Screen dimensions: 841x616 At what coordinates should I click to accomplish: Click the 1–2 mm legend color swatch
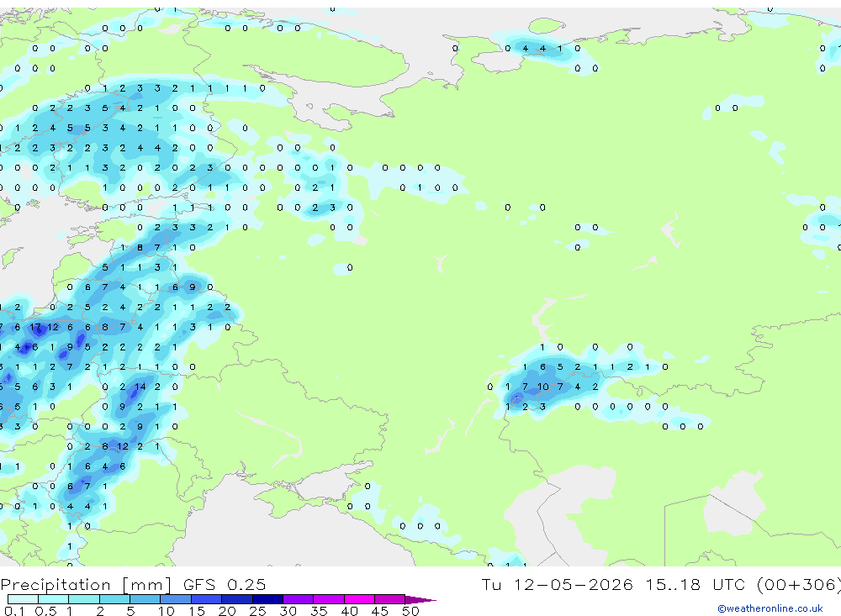click(84, 599)
